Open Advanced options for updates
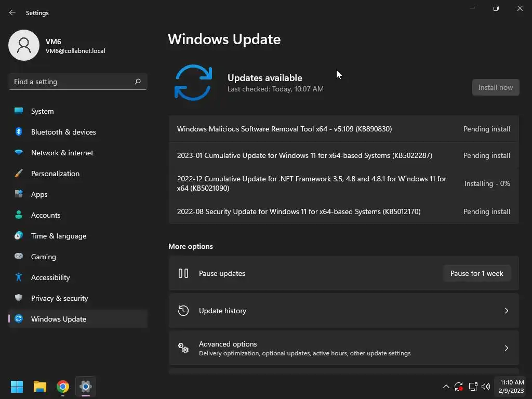532x399 pixels. (x=344, y=348)
